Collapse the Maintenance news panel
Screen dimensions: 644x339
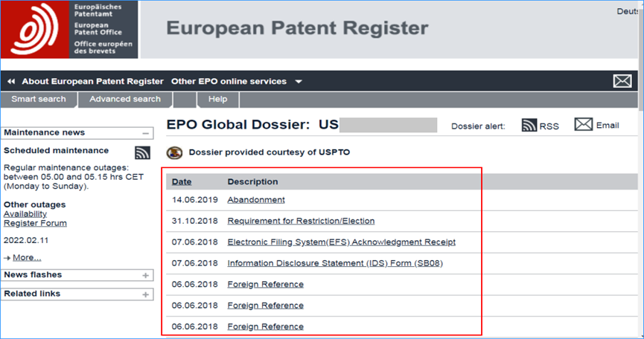(145, 133)
